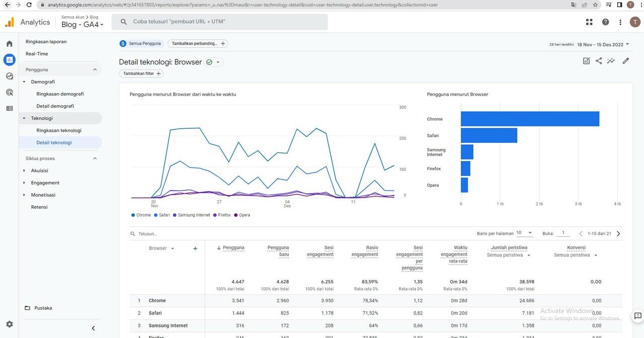This screenshot has height=338, width=644.
Task: Expand the Akuisisi group
Action: 24,171
